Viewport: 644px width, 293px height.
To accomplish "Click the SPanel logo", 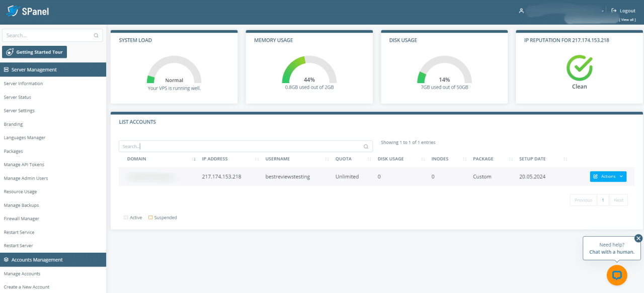I will pos(28,11).
